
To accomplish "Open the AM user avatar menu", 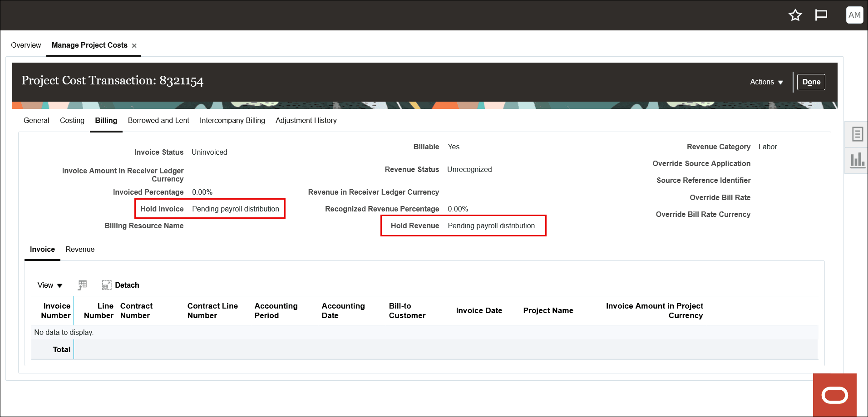I will point(854,15).
